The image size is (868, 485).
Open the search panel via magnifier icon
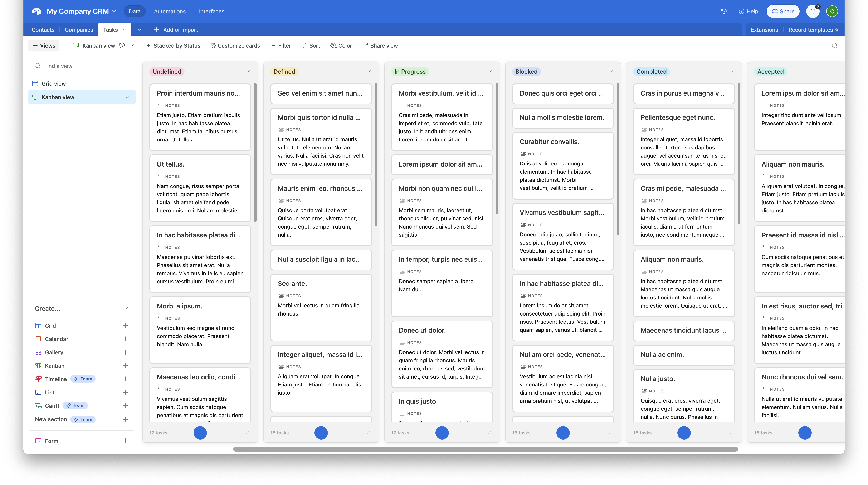pyautogui.click(x=835, y=45)
